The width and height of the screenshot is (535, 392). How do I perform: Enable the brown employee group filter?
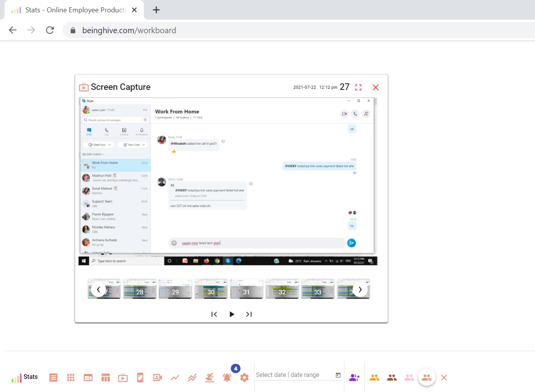pyautogui.click(x=392, y=377)
